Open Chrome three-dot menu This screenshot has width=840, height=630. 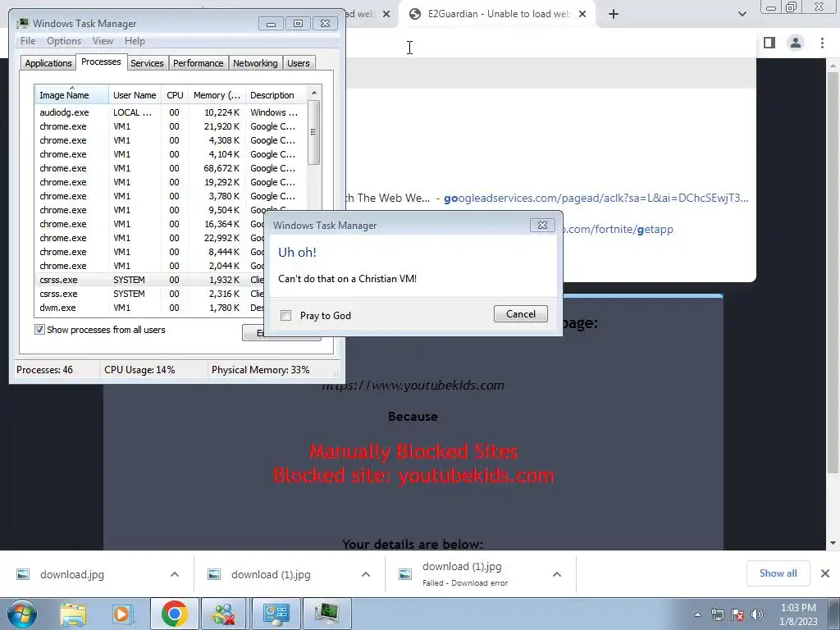coord(822,43)
